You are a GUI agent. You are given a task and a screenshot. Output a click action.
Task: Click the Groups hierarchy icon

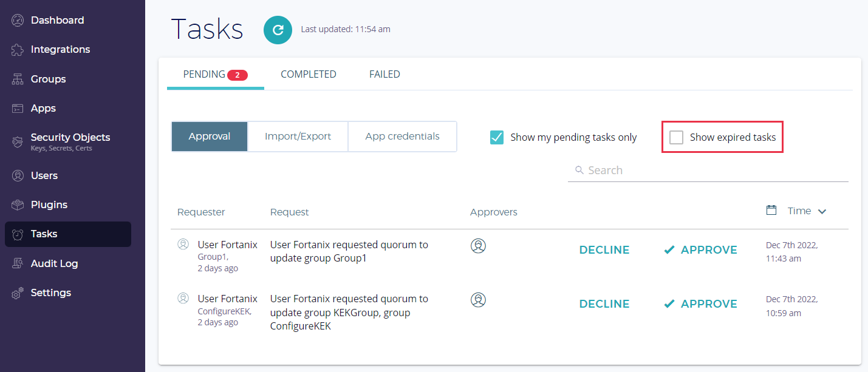pos(18,79)
